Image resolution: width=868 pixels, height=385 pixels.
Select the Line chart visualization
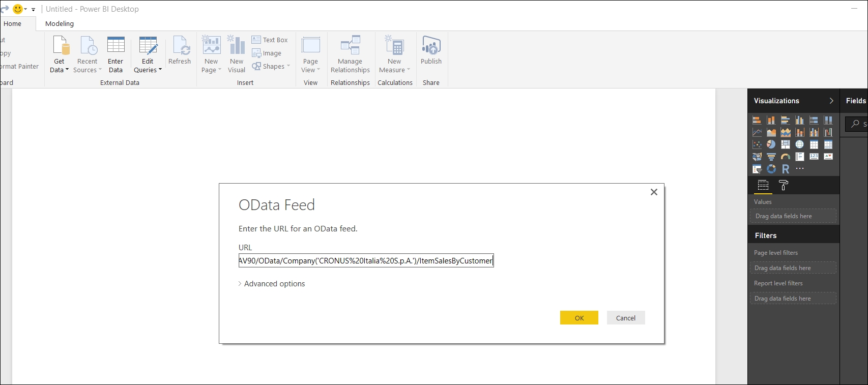point(757,132)
